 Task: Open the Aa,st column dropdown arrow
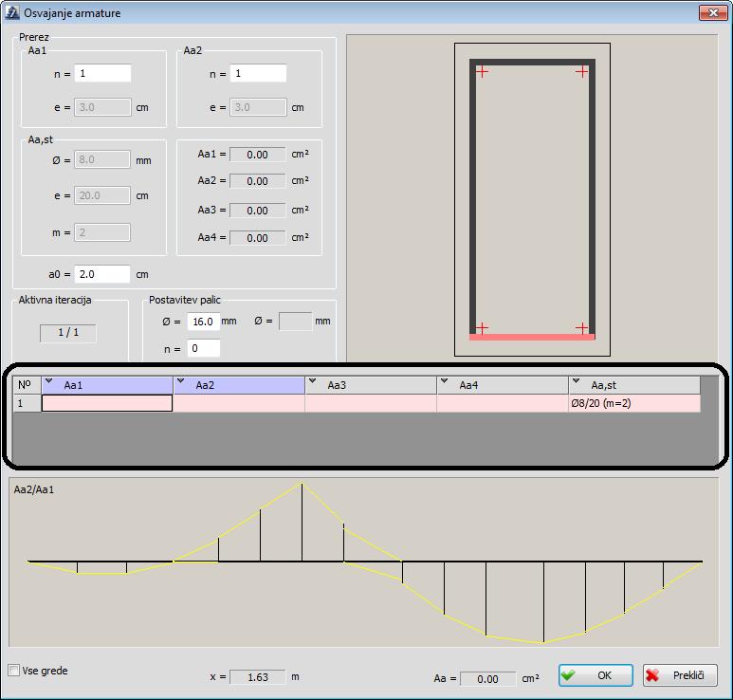[x=577, y=380]
